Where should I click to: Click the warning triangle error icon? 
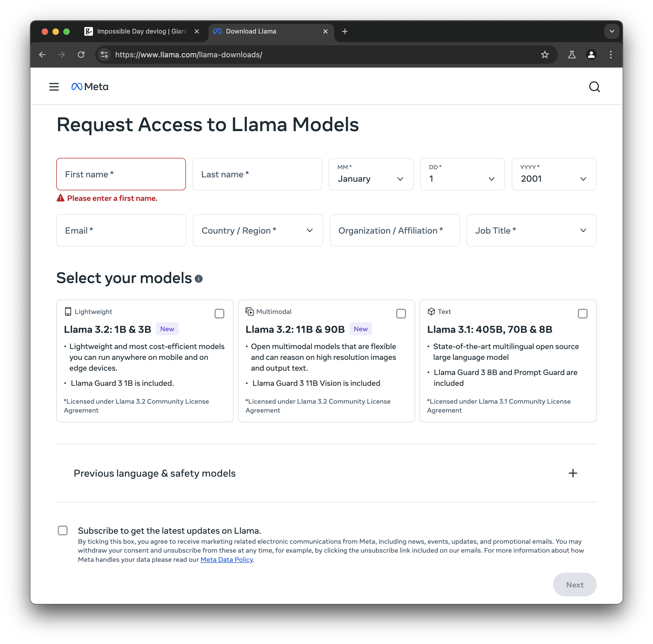coord(61,198)
